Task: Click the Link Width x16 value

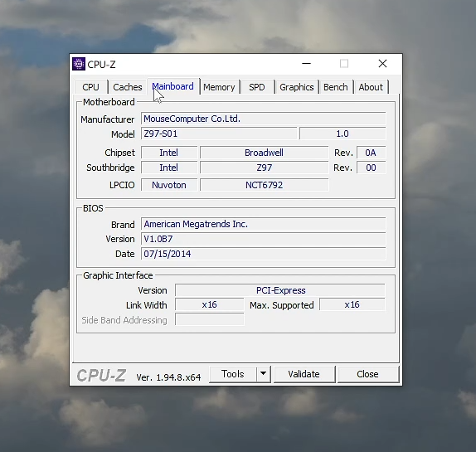Action: tap(210, 304)
